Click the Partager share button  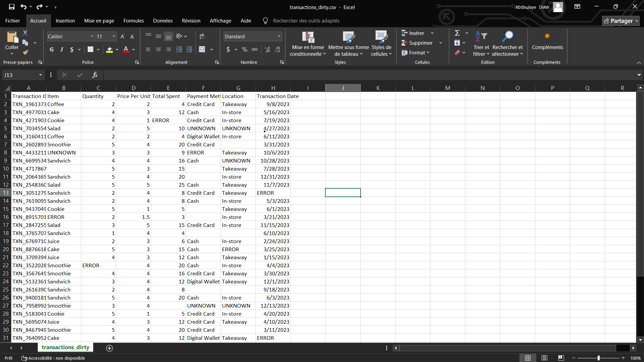(x=620, y=21)
